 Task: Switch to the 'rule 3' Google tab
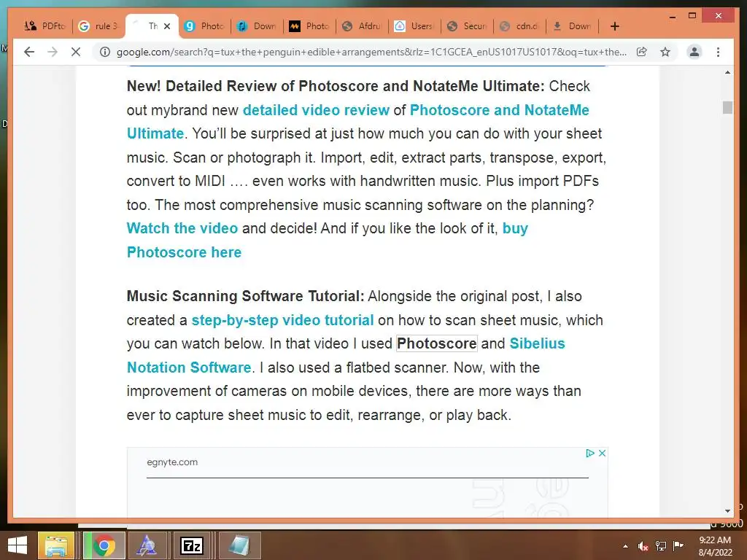(99, 26)
